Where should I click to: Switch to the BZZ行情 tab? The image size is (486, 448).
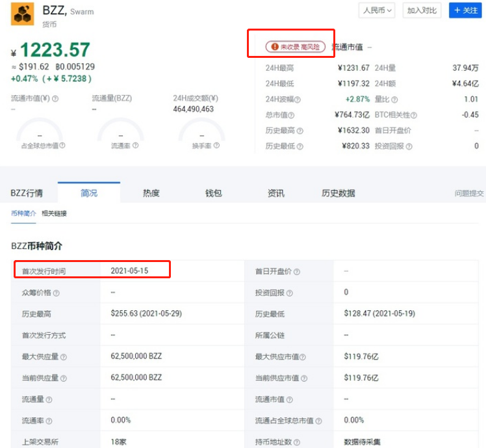tap(27, 193)
